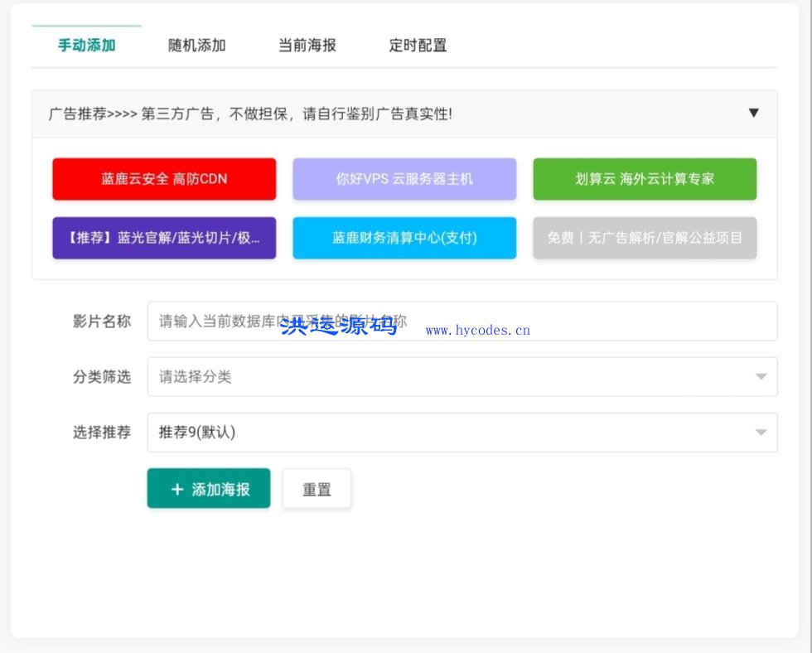
Task: Click the 划算云 海外云计算专家 button
Action: pyautogui.click(x=645, y=179)
